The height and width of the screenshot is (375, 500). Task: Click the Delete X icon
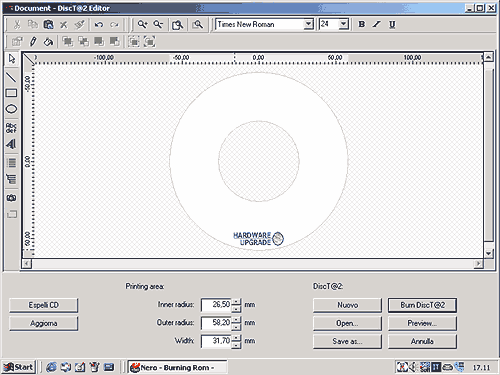coord(64,25)
